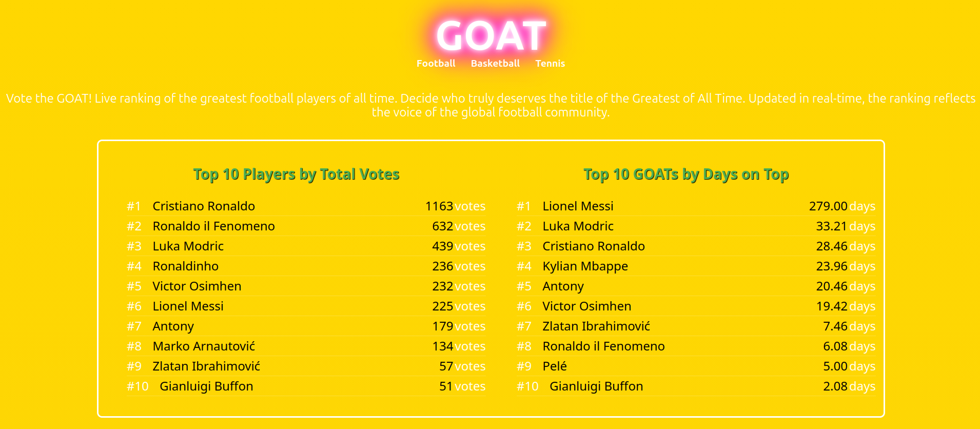Select Pelé at rank #9 by days
Image resolution: width=980 pixels, height=429 pixels.
tap(555, 366)
